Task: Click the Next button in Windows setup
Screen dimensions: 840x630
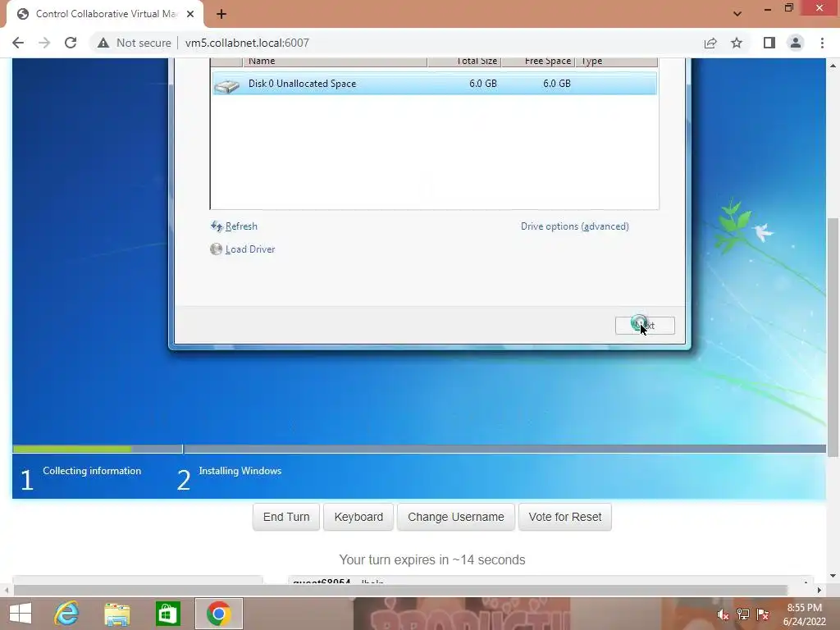Action: [x=645, y=325]
